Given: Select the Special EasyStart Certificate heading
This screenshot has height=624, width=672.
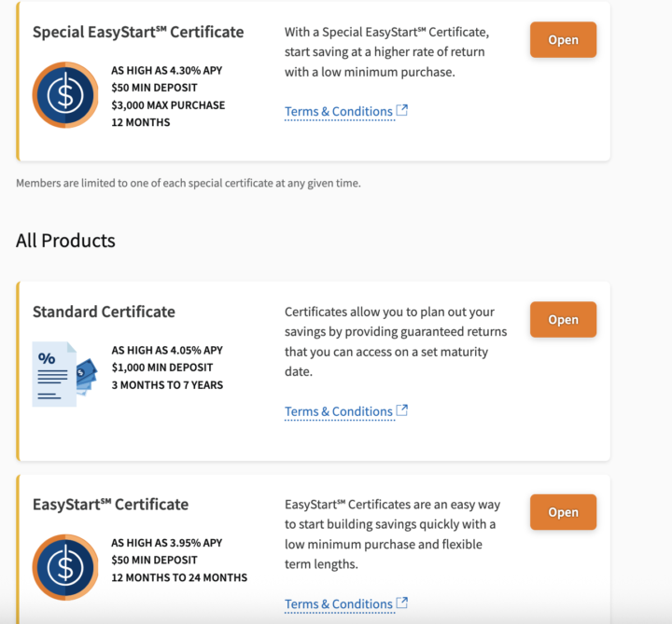Looking at the screenshot, I should [x=138, y=32].
